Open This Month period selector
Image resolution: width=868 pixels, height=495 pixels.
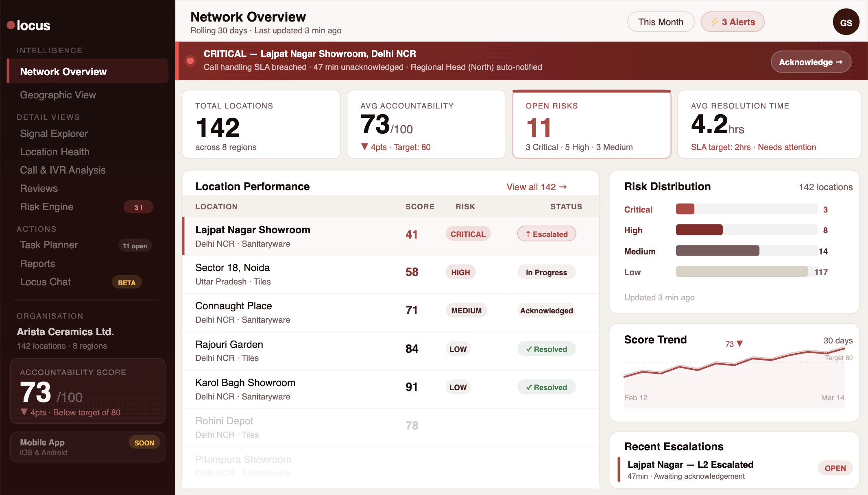pyautogui.click(x=661, y=22)
